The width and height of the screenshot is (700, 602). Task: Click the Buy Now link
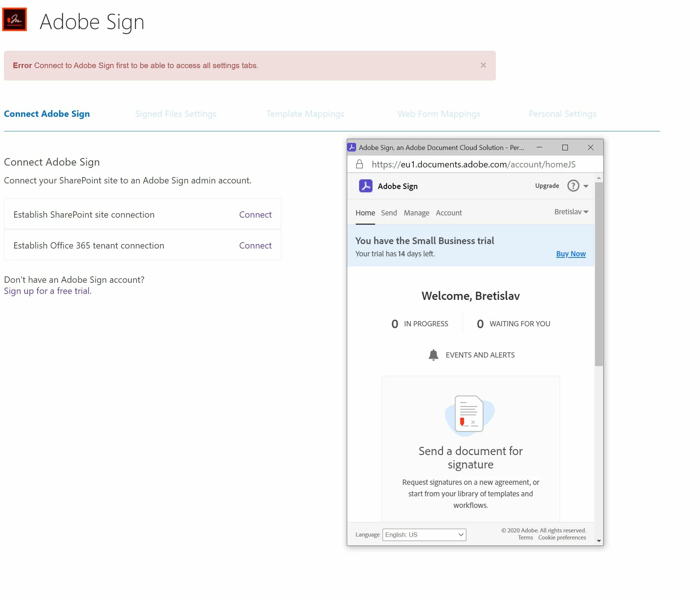571,254
